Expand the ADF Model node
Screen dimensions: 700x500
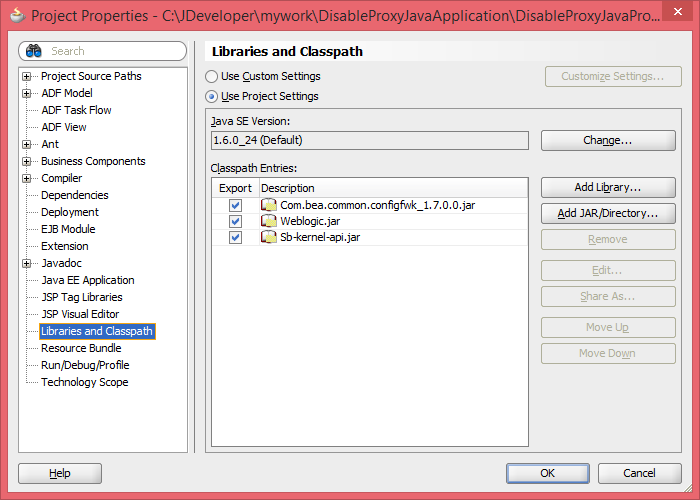tap(27, 93)
